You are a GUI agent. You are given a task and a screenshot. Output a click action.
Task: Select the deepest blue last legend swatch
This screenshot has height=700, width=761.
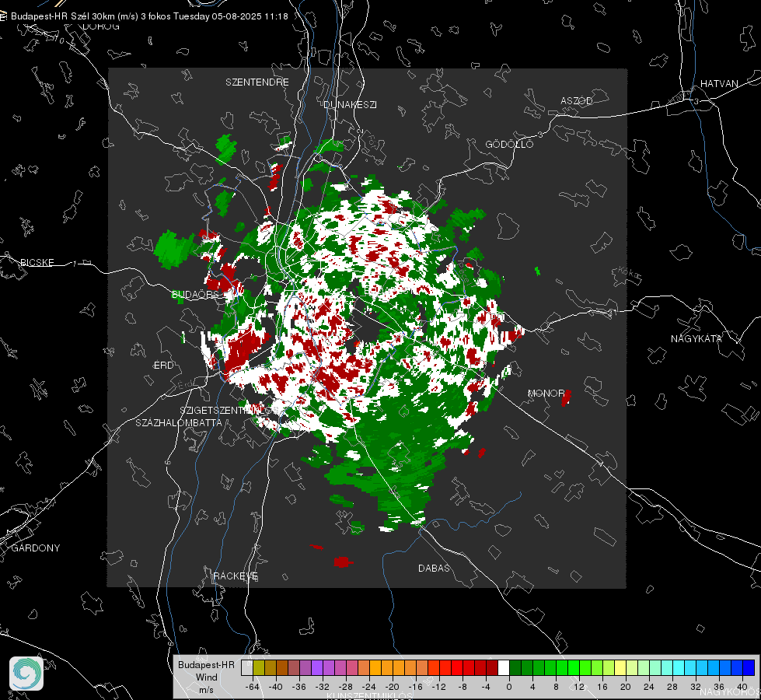[x=749, y=667]
